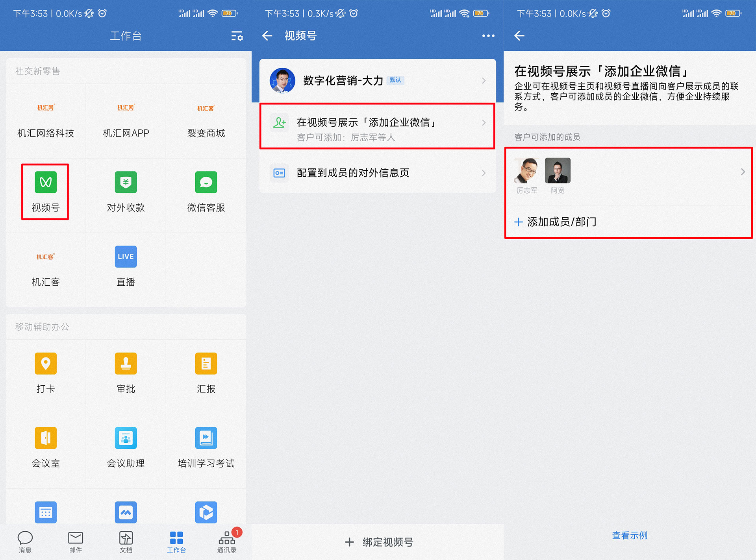This screenshot has height=560, width=756.
Task: Open the 会议室 meeting room icon
Action: point(46,438)
